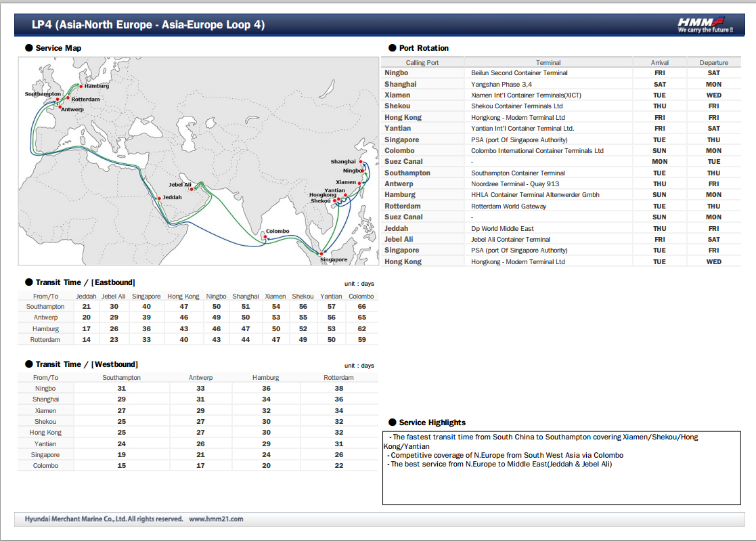Click the Hamburg port marker on the map
Viewport: 756px width, 541px height.
click(x=81, y=86)
